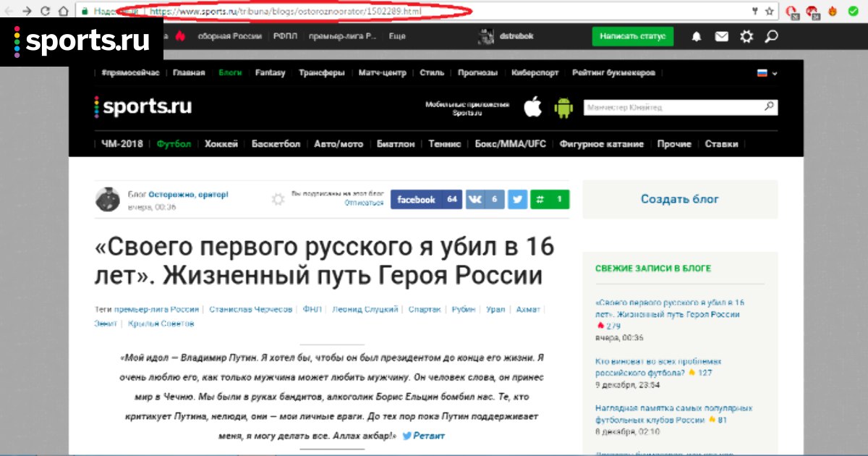The image size is (868, 456).
Task: Select the Хоккей category
Action: coord(221,144)
